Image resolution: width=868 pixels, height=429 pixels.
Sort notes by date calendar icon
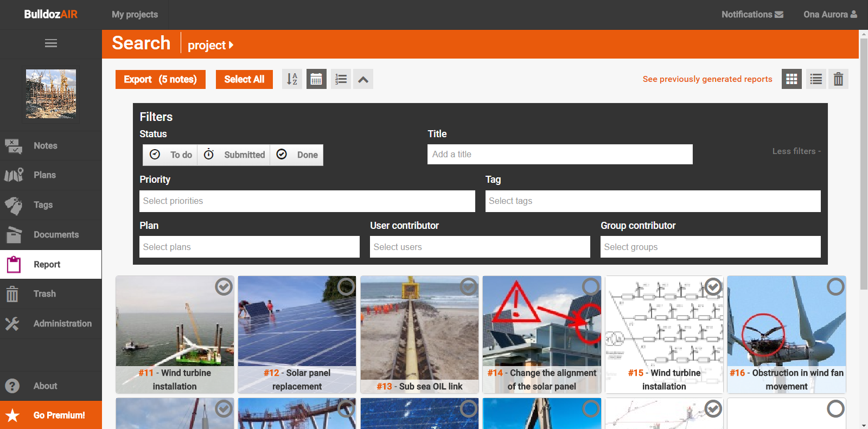click(316, 79)
